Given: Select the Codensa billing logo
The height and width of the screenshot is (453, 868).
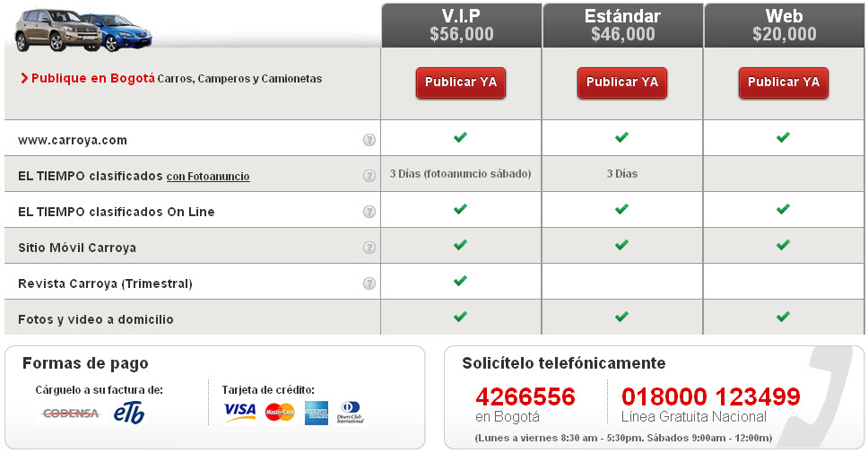Looking at the screenshot, I should (x=71, y=414).
